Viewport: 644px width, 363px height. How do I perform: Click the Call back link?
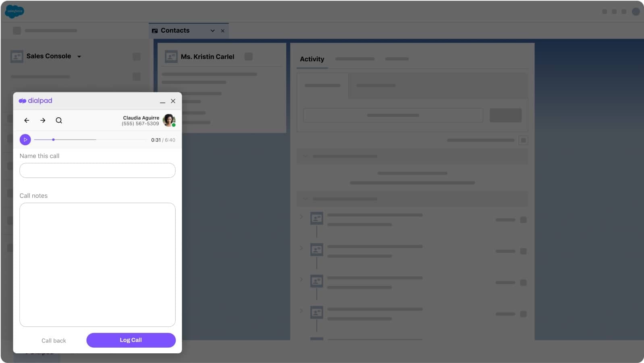(54, 340)
